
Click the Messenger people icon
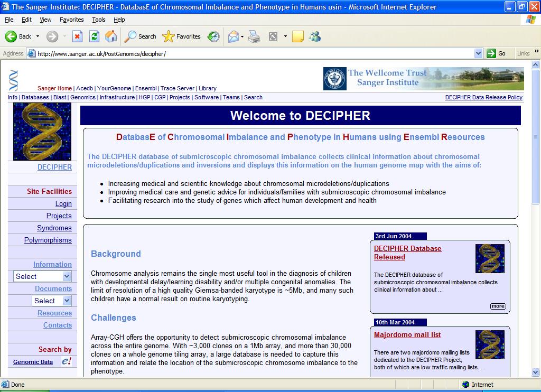[x=315, y=36]
